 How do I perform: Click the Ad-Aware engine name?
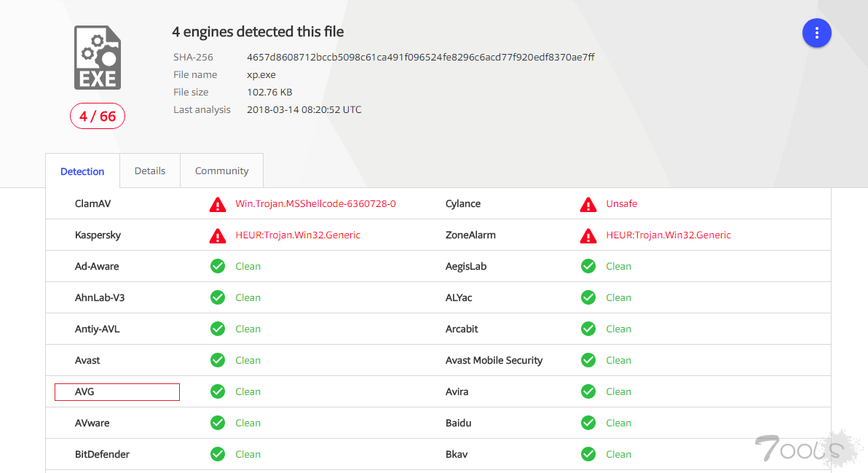pyautogui.click(x=97, y=267)
